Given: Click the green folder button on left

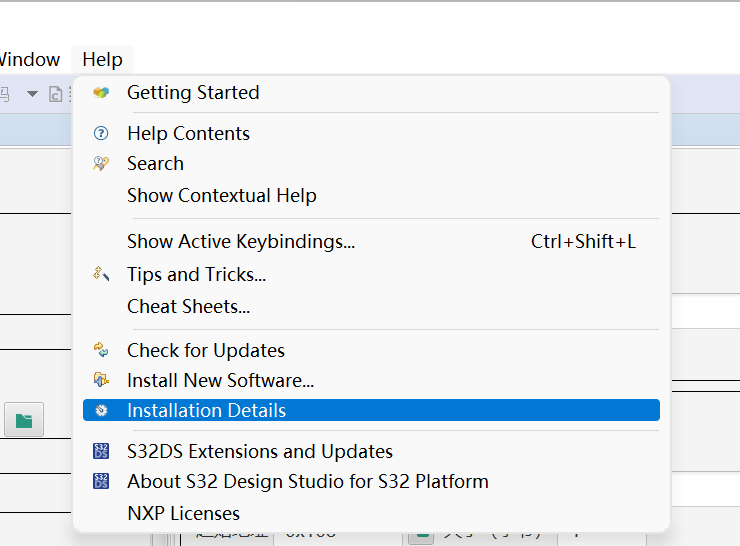Looking at the screenshot, I should (x=24, y=421).
